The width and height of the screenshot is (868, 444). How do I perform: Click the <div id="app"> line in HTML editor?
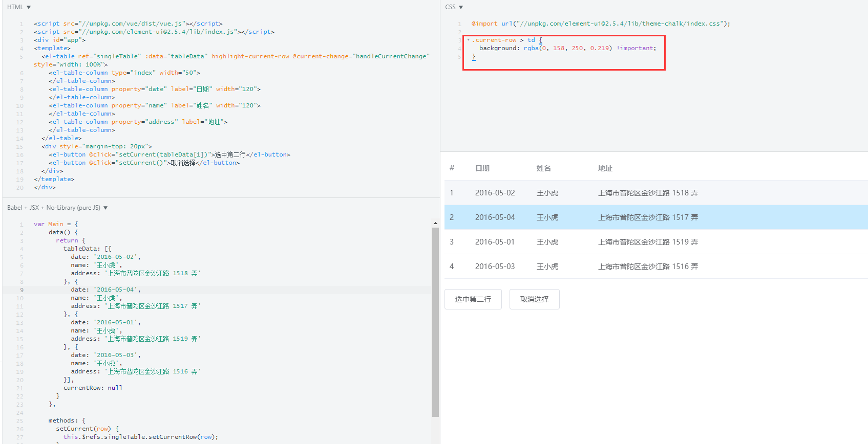coord(59,40)
